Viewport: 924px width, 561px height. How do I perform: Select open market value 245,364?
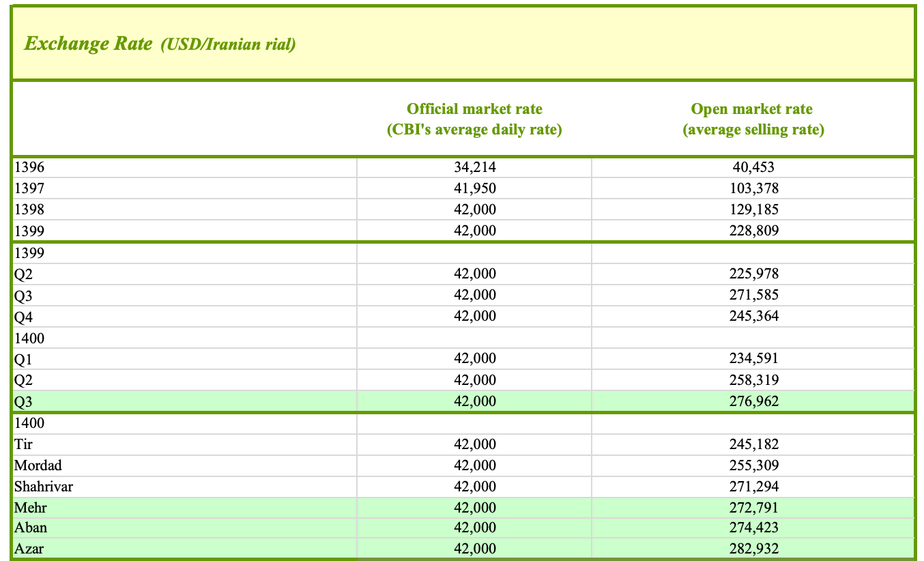click(x=753, y=316)
